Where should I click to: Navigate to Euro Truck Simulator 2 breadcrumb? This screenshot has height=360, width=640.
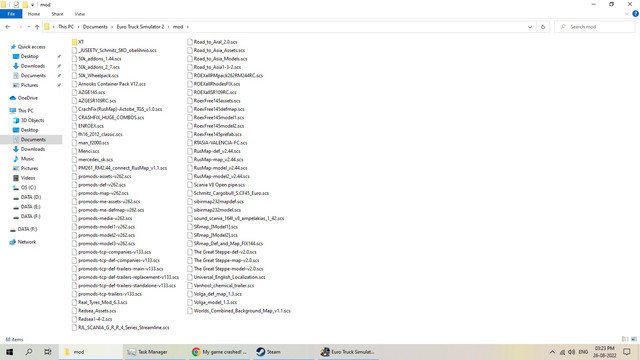(x=140, y=27)
